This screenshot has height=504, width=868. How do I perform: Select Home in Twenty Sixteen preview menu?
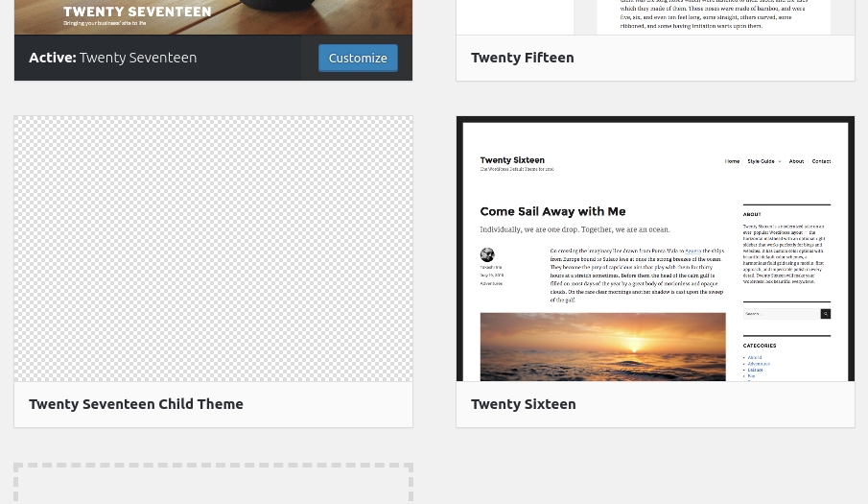pyautogui.click(x=732, y=161)
